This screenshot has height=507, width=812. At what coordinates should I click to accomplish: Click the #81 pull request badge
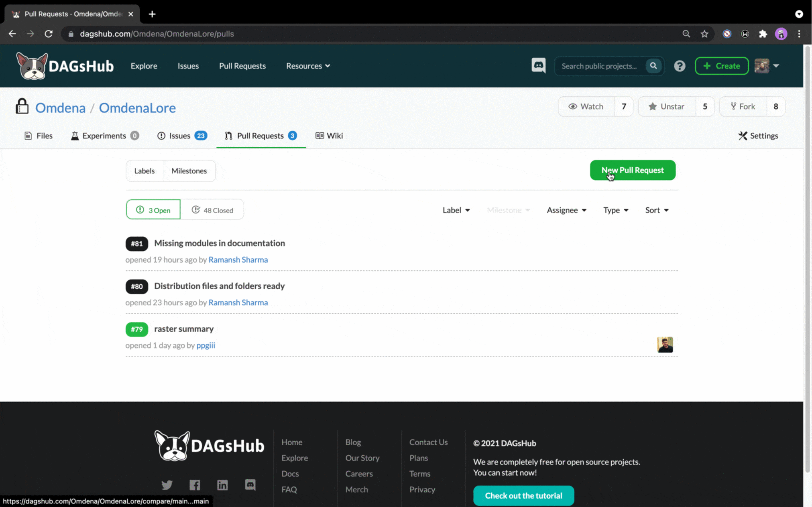click(x=136, y=243)
